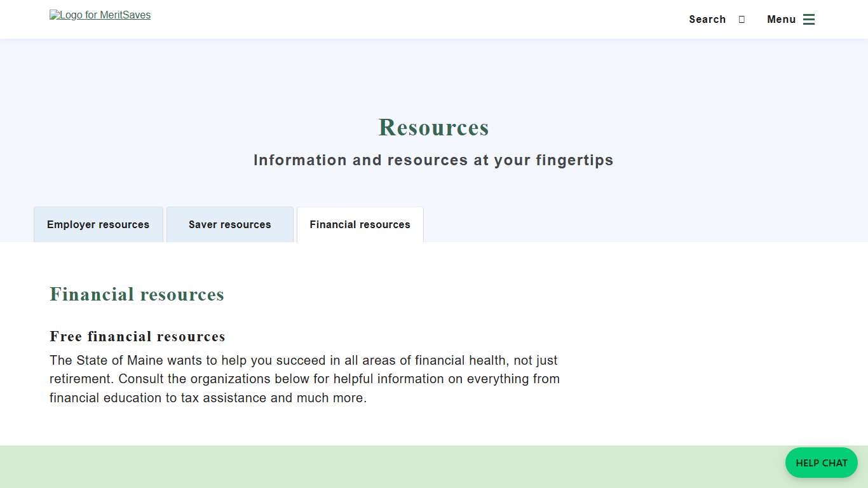Image resolution: width=868 pixels, height=488 pixels.
Task: Click the Free financial resources subheading
Action: click(x=137, y=336)
